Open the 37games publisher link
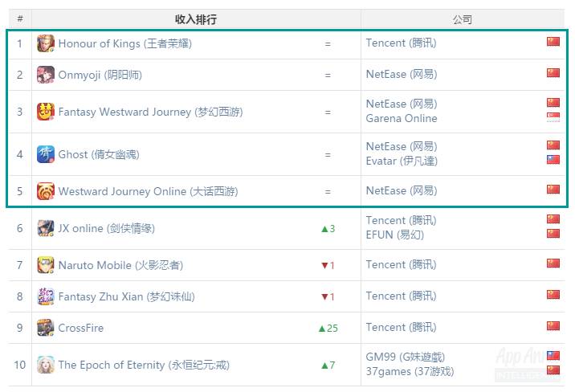 (x=410, y=371)
